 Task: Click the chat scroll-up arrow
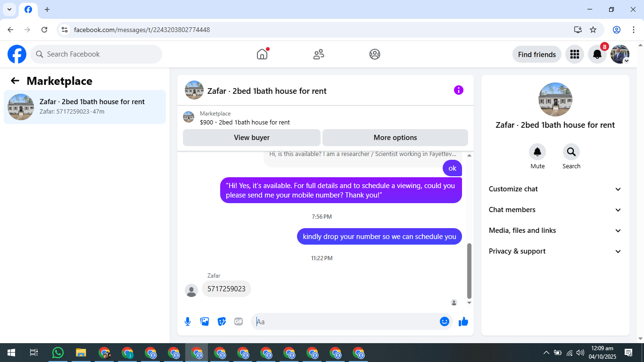coord(469,155)
